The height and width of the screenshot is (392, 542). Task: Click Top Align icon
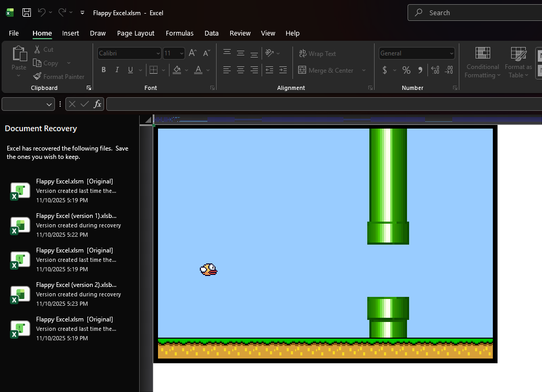(227, 53)
